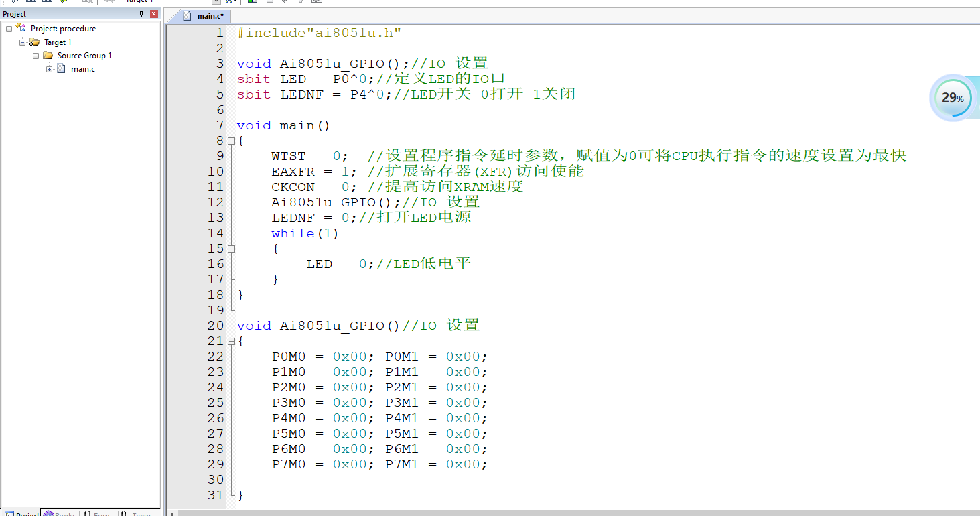Click 'P4M0 = 0x00;' on line 26
Image resolution: width=980 pixels, height=516 pixels.
(323, 418)
